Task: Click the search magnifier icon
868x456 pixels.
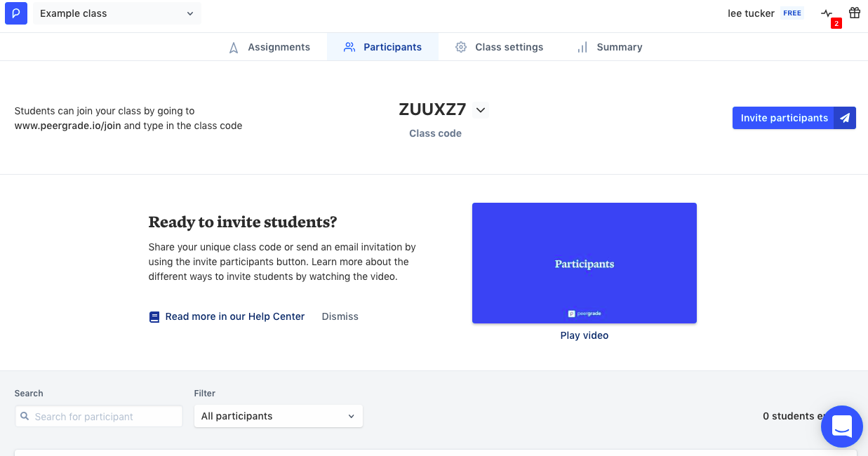Action: click(25, 417)
